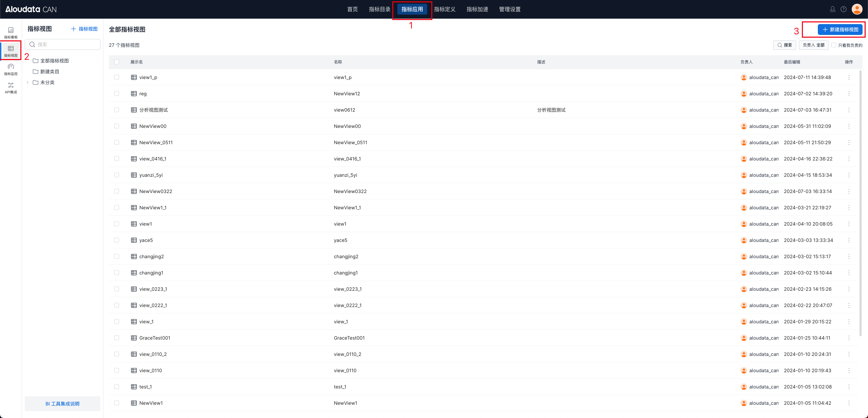Screen dimensions: 868x418
Task: Open more actions for view1_p row
Action: [849, 77]
